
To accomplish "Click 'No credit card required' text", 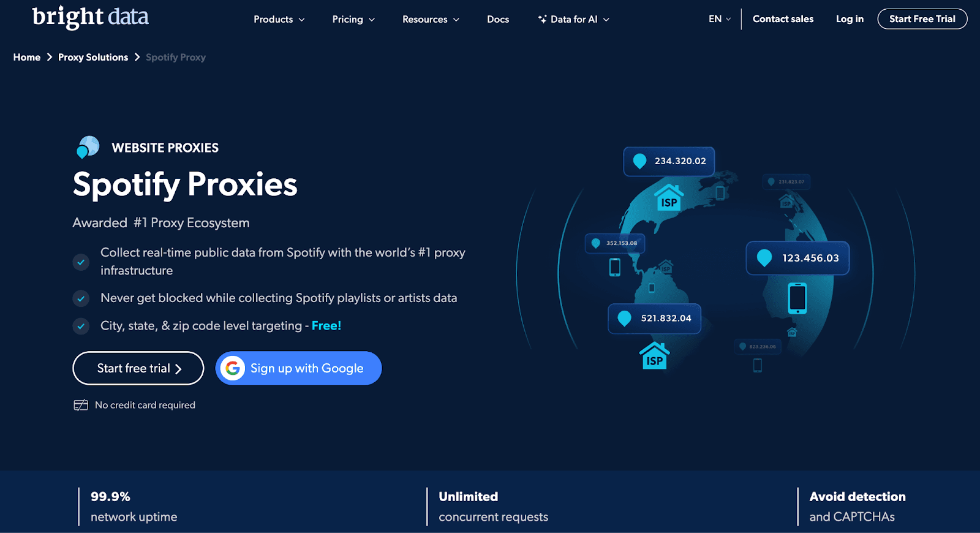I will point(145,405).
